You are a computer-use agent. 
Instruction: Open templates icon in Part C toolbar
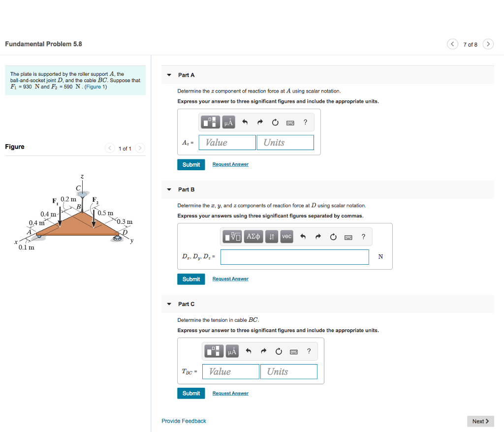click(x=214, y=351)
